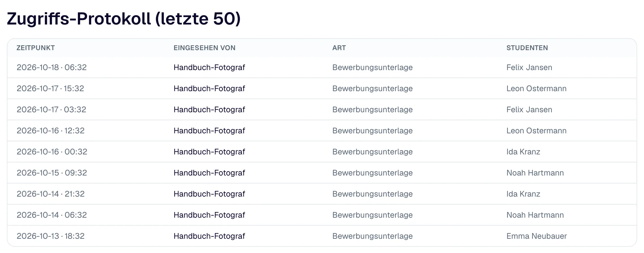
Task: Click Leon Ostermann in the 15:32 row
Action: pyautogui.click(x=536, y=89)
